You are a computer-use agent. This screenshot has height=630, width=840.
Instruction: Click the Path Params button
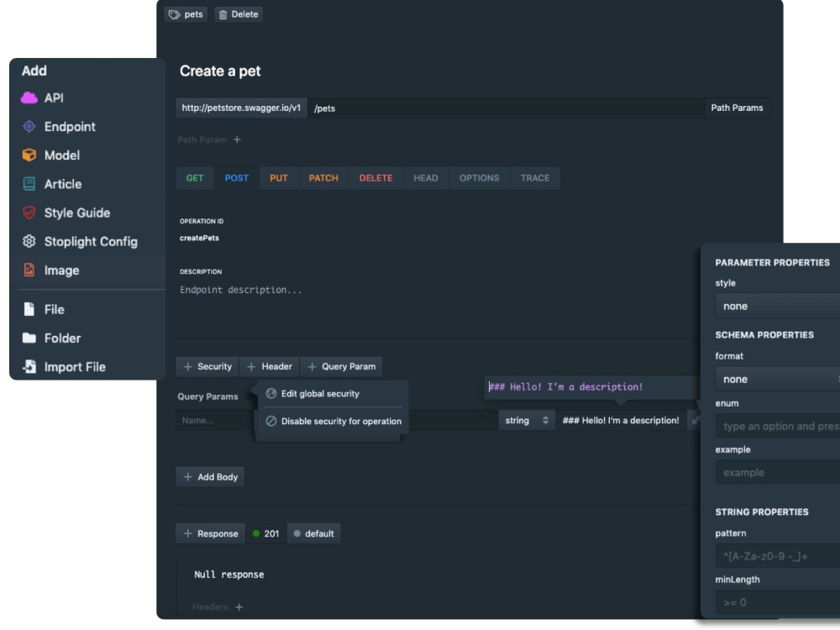point(737,108)
